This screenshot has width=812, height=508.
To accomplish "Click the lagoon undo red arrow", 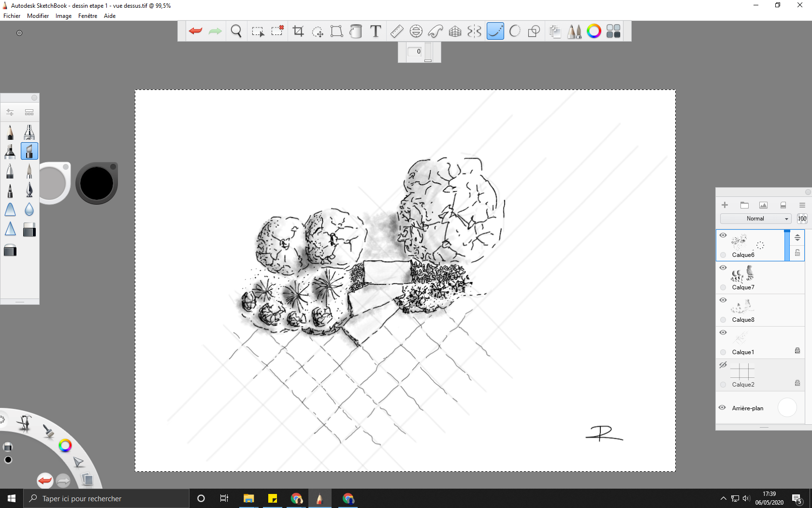I will tap(45, 480).
